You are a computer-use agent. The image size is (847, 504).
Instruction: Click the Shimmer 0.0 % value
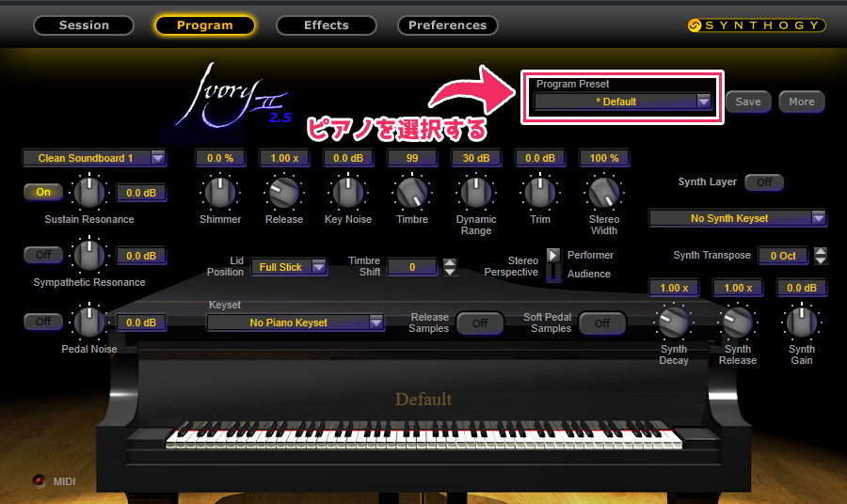tap(220, 158)
